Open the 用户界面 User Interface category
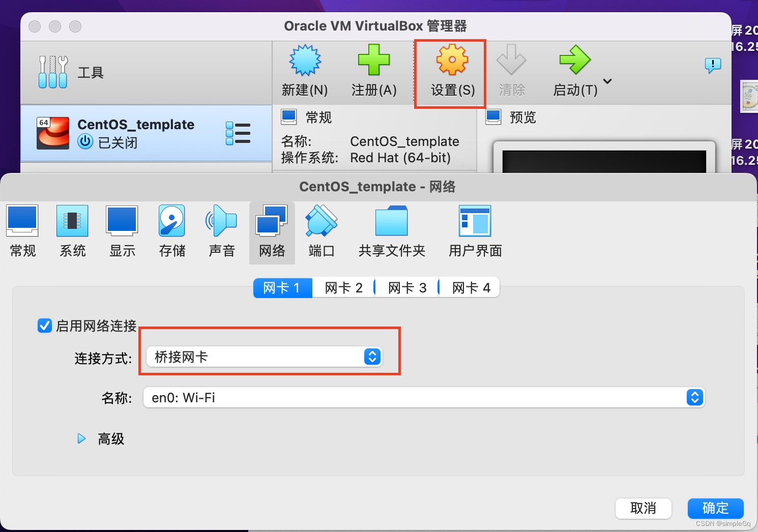758x532 pixels. (475, 231)
